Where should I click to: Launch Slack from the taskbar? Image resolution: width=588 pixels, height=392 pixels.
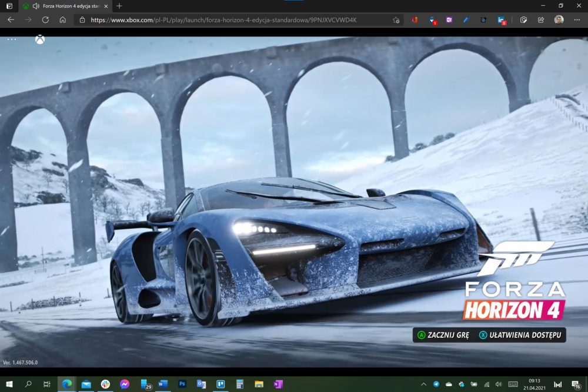tap(105, 384)
